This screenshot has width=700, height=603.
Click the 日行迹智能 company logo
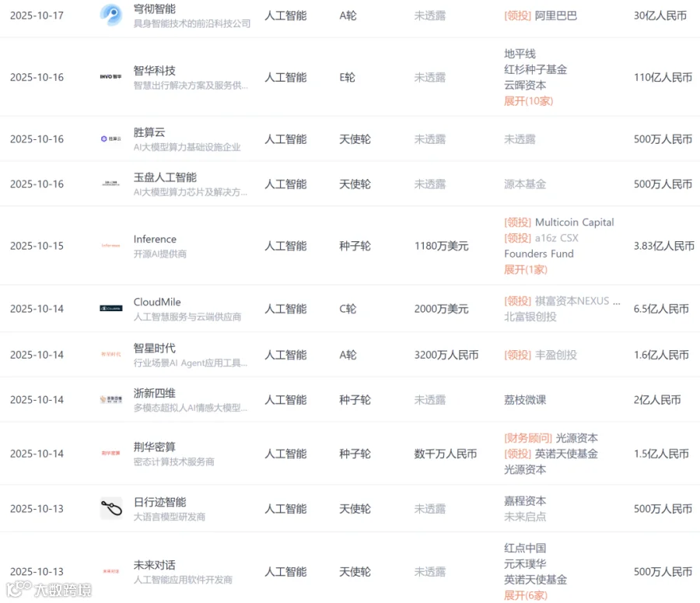pos(110,508)
